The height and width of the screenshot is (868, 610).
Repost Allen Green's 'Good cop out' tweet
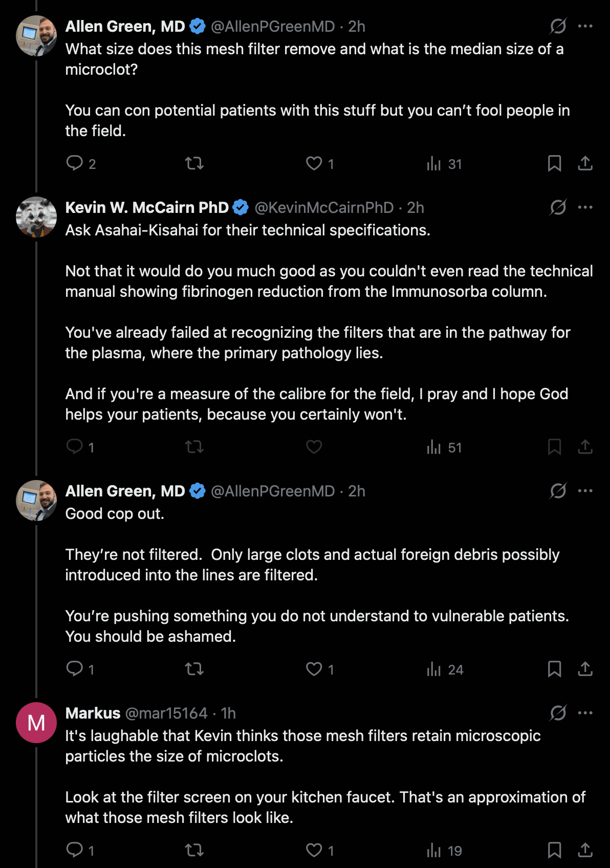click(x=194, y=669)
